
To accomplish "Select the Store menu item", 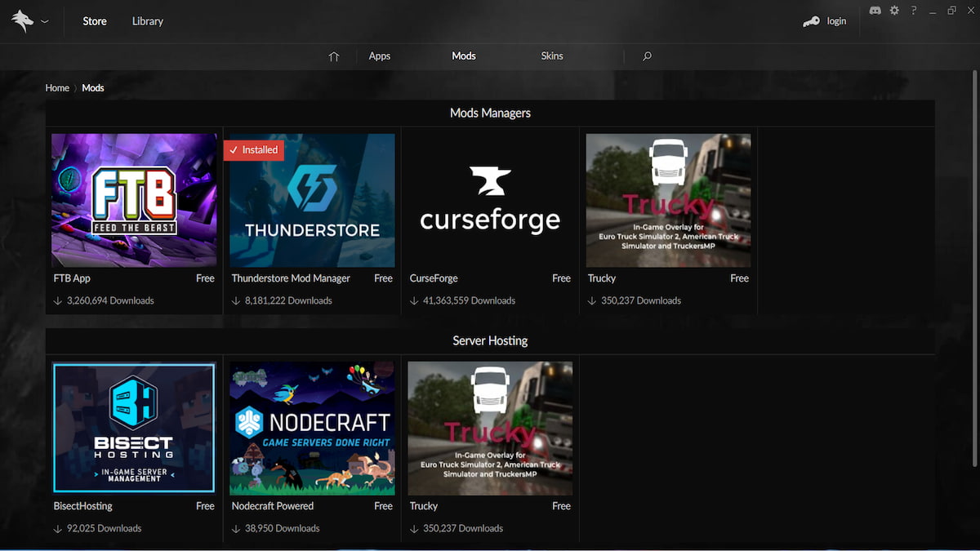I will 94,21.
